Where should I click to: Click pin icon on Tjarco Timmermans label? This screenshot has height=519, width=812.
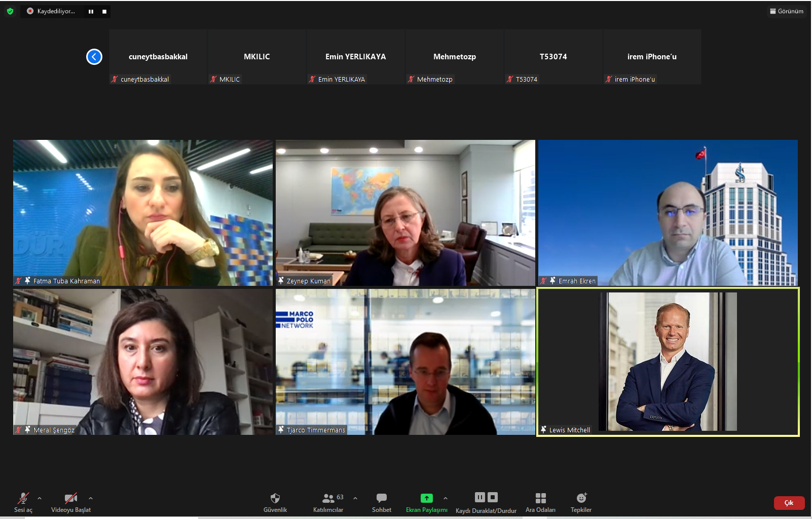(281, 429)
